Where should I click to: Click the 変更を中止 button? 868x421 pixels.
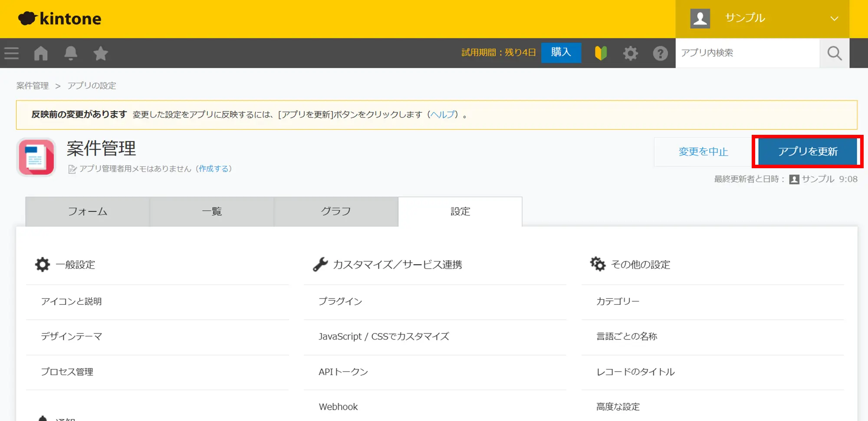[703, 152]
